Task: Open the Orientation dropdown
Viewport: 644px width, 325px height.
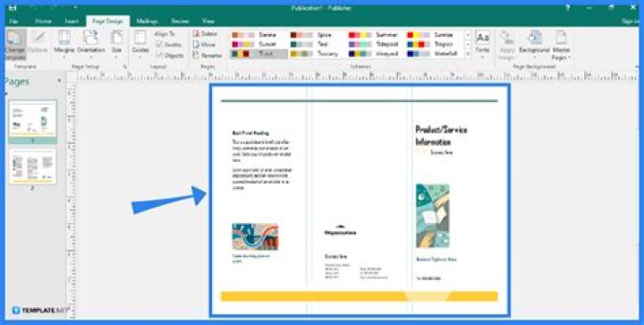Action: coord(90,45)
